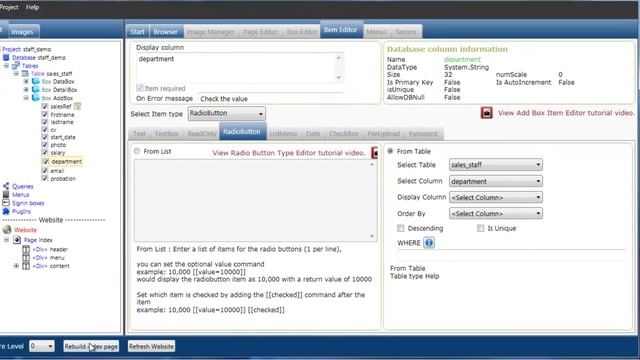The width and height of the screenshot is (640, 360).
Task: Click the Database staff_demo icon
Action: tap(6, 58)
